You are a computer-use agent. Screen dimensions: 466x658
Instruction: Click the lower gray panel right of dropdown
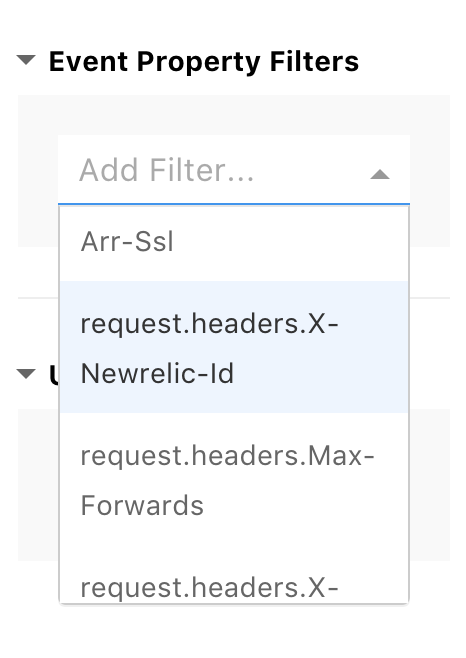coord(429,485)
